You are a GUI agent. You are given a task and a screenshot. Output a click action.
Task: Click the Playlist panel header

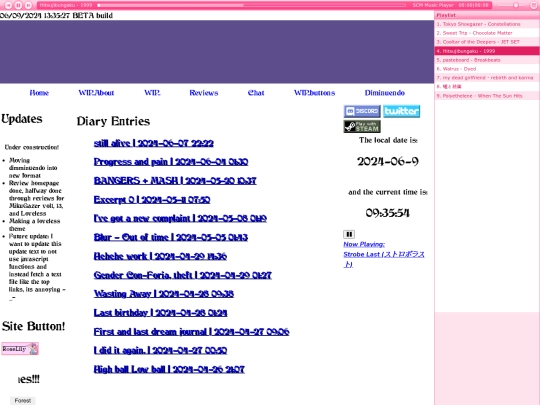[487, 15]
